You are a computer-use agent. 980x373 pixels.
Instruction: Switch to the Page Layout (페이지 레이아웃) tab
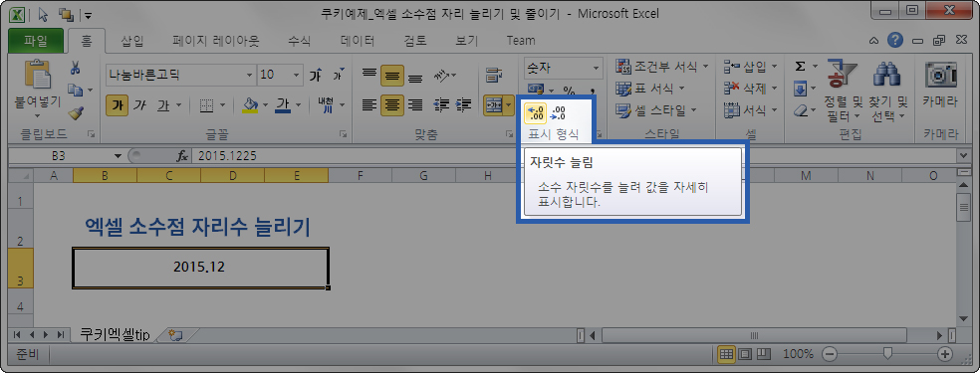[216, 41]
